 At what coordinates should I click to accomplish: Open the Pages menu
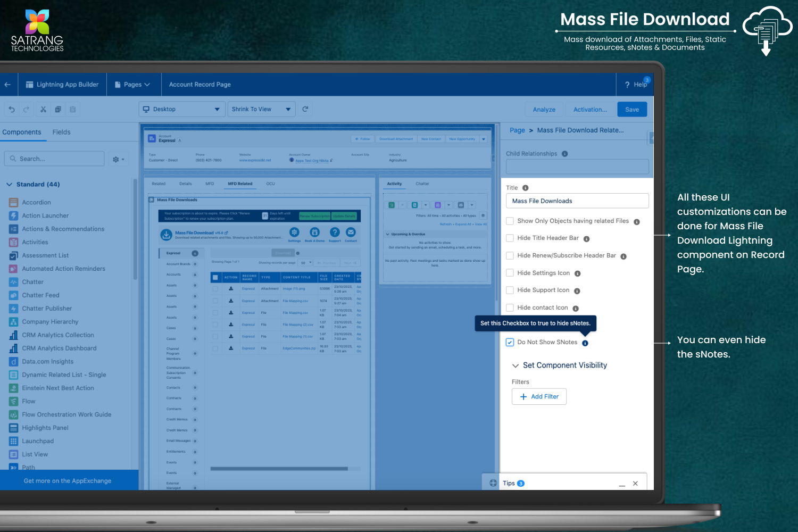click(x=133, y=85)
